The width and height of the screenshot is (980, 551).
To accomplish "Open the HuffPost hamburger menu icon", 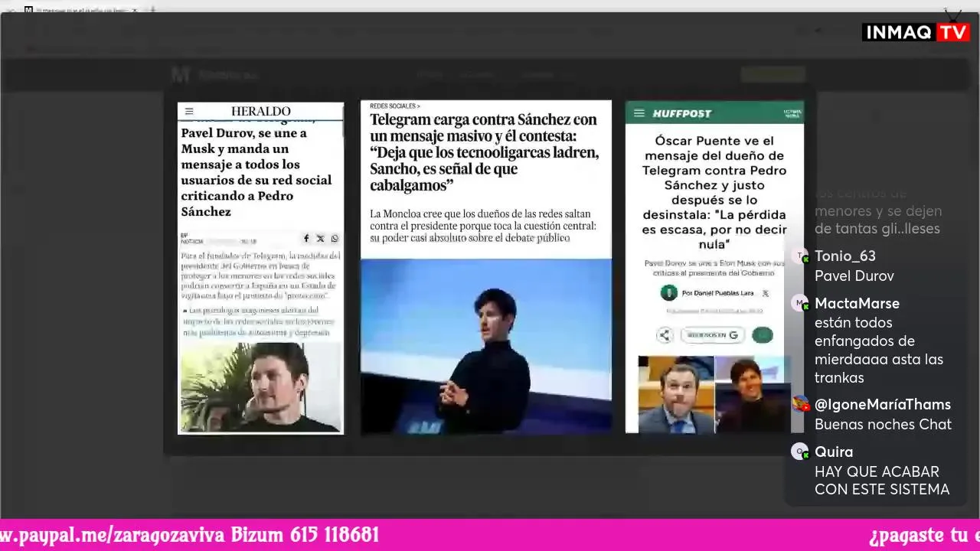I will point(639,113).
